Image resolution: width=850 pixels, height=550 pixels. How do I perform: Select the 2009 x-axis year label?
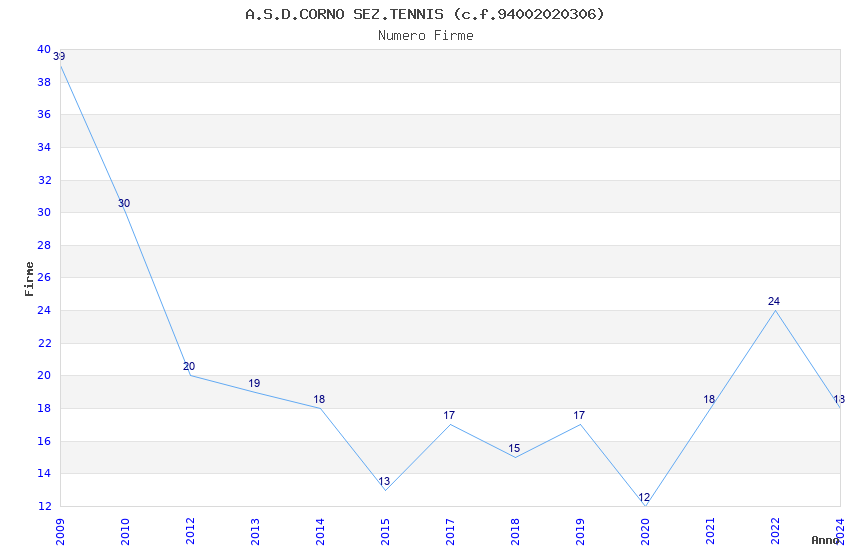60,532
